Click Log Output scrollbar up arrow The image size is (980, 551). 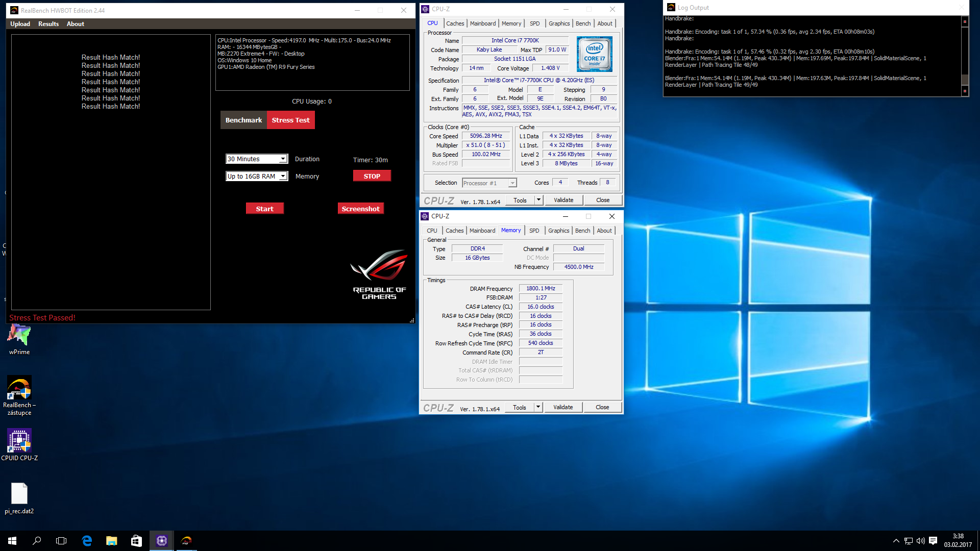tap(965, 21)
